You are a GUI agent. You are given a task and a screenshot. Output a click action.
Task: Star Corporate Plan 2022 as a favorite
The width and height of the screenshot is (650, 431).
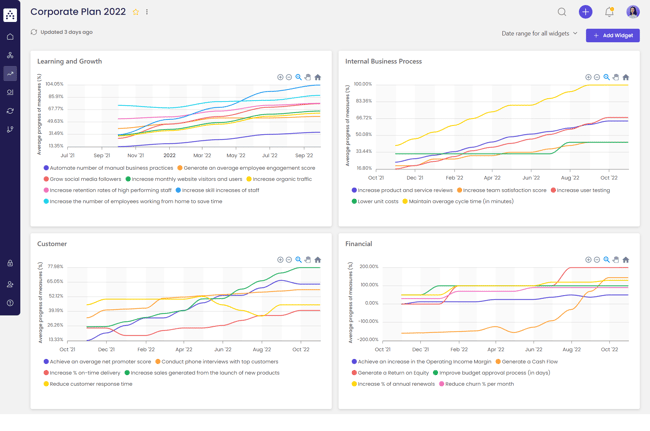point(136,12)
